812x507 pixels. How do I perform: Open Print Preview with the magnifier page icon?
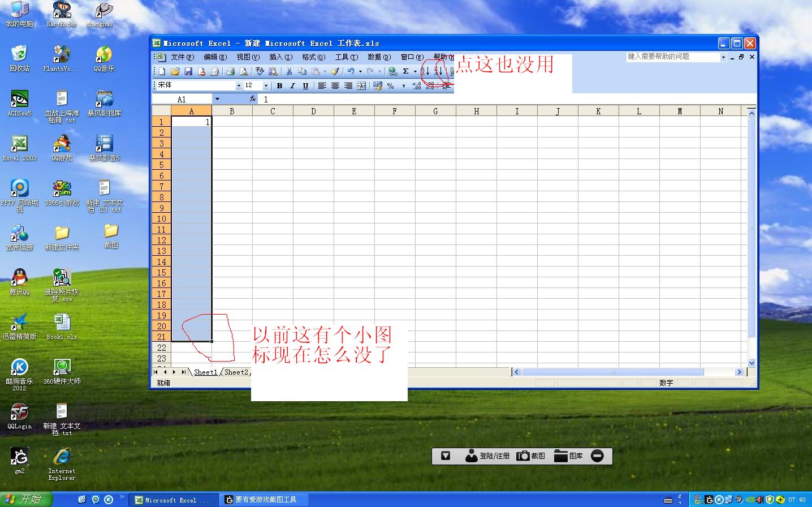coord(244,71)
